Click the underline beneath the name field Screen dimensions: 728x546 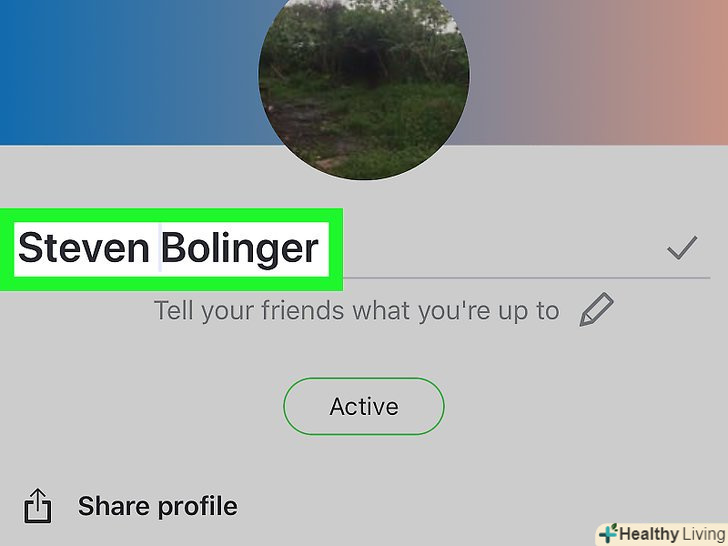[x=526, y=278]
